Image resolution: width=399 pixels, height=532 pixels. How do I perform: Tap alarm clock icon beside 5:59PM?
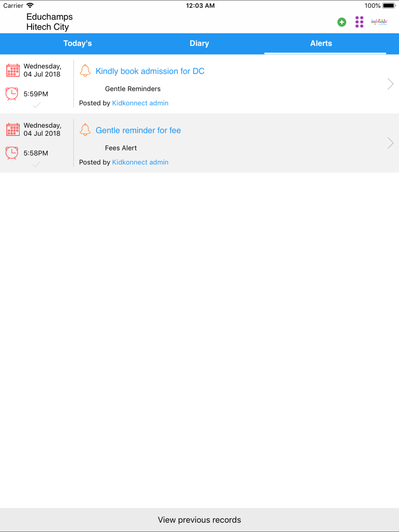[x=12, y=94]
